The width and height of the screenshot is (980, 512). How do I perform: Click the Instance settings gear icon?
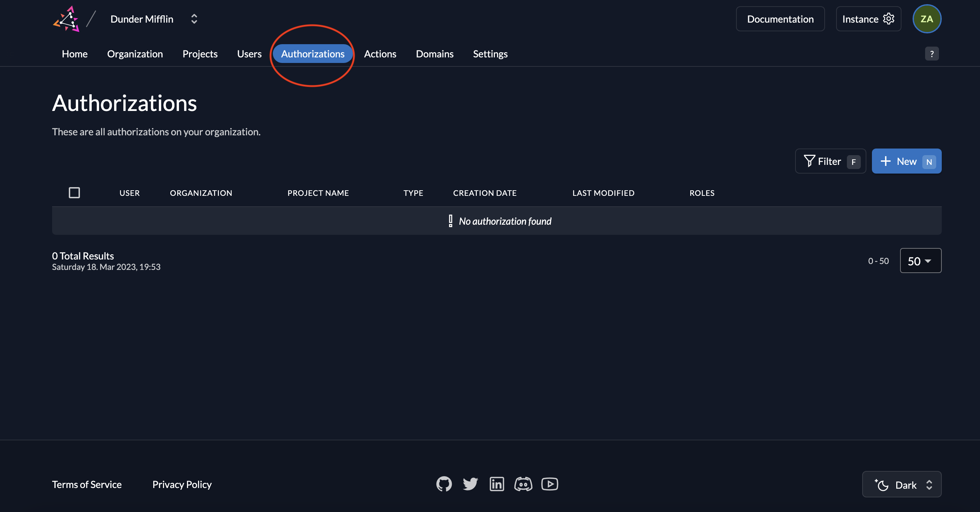point(888,18)
